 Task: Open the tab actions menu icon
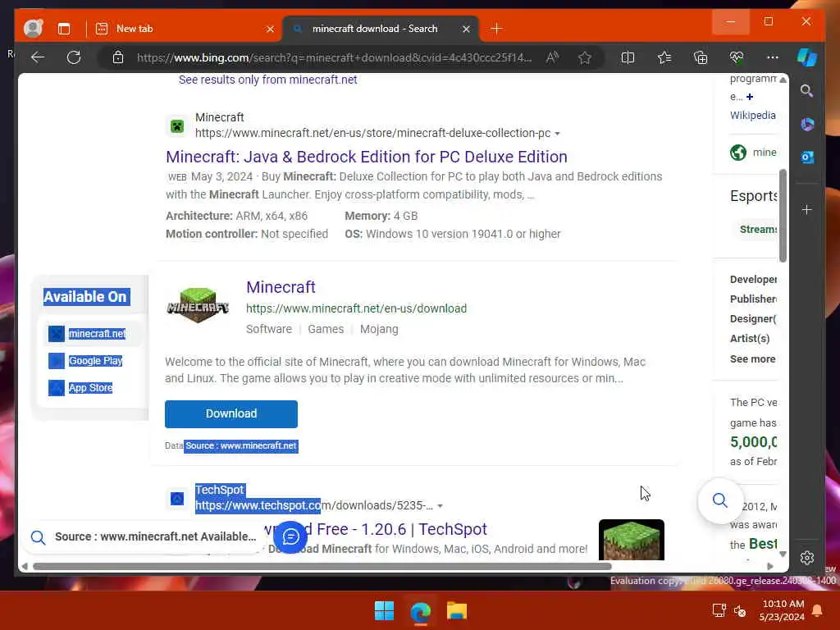(64, 29)
